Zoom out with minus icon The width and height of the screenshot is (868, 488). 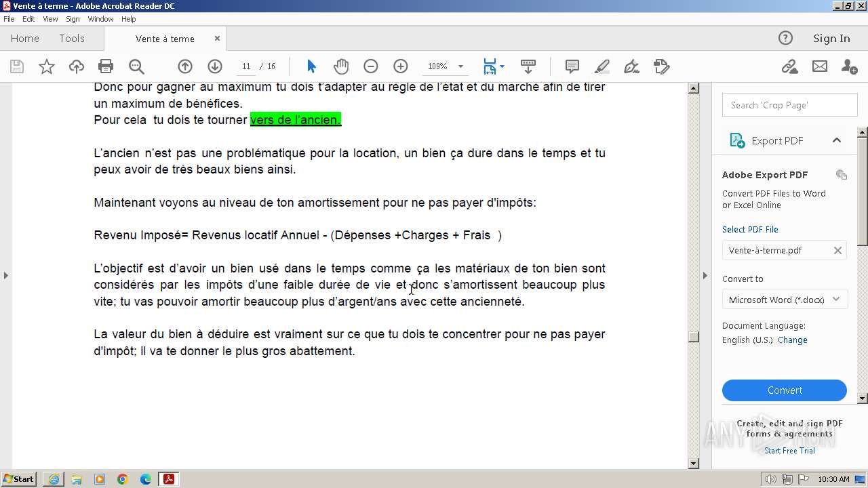[371, 66]
